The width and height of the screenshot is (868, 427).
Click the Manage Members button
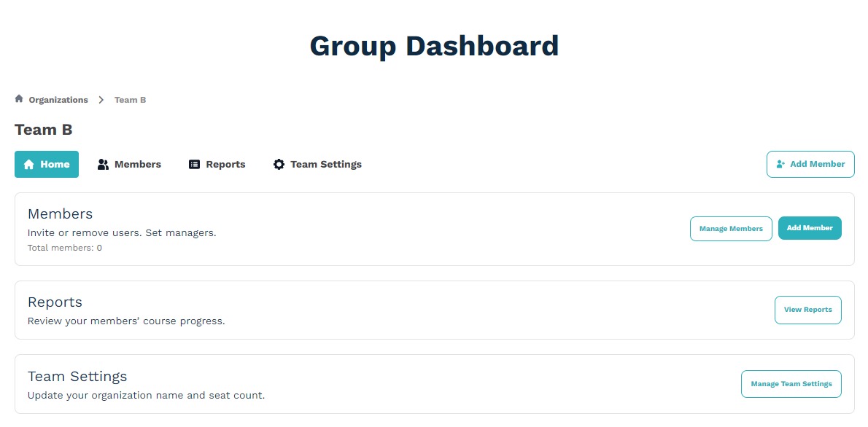[x=731, y=228]
